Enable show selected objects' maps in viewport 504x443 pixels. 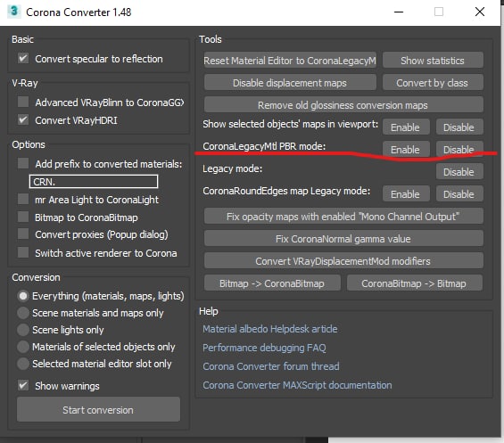coord(406,127)
